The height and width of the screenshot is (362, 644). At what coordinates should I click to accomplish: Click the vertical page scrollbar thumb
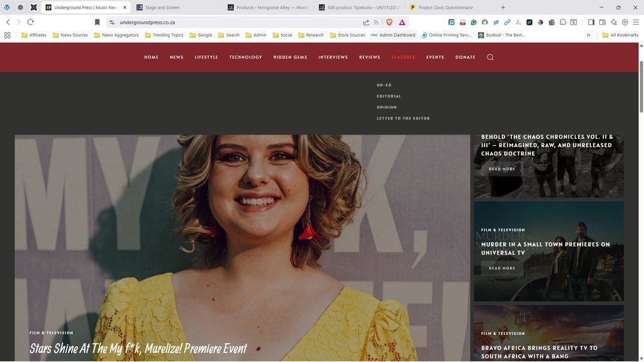[x=641, y=86]
